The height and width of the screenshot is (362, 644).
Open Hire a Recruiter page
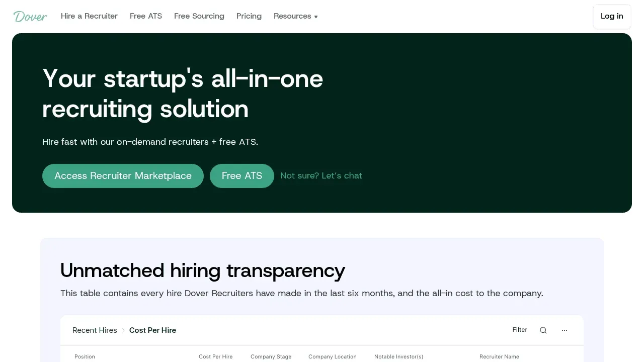[x=89, y=16]
